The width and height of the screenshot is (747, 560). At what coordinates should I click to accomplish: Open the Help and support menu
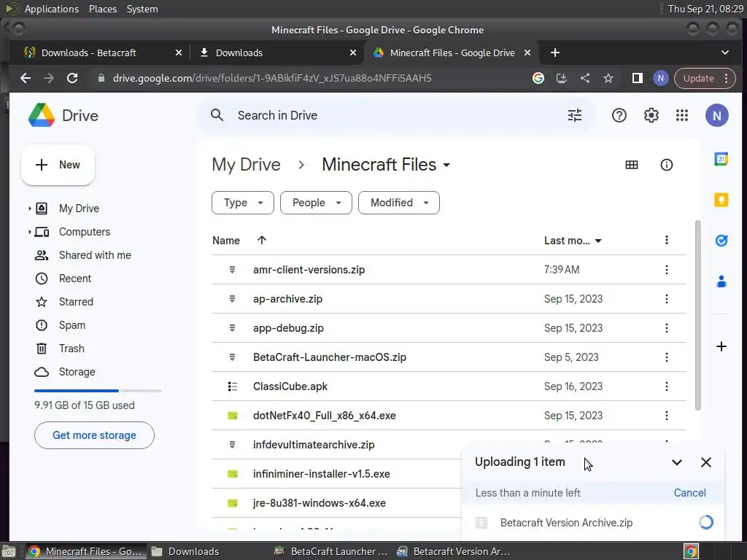click(x=619, y=115)
